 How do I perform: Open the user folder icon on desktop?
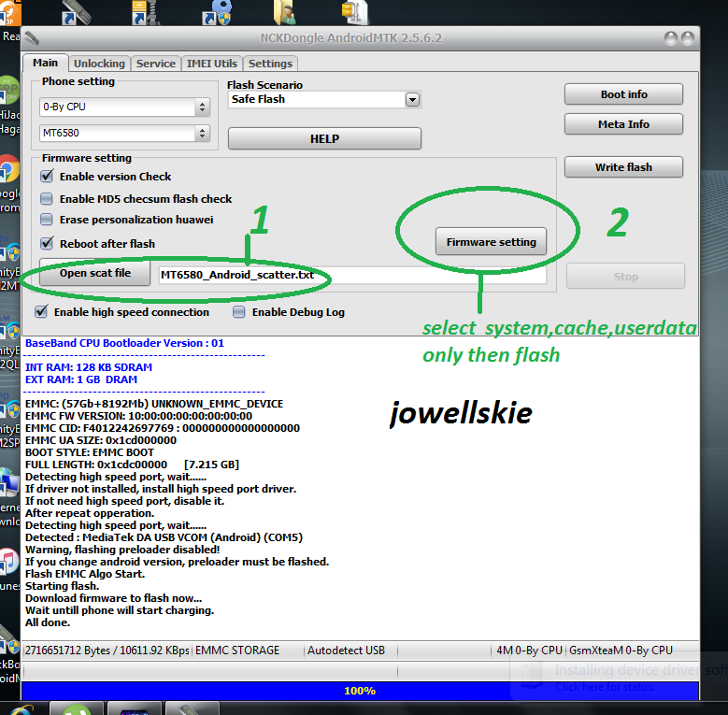pyautogui.click(x=286, y=12)
